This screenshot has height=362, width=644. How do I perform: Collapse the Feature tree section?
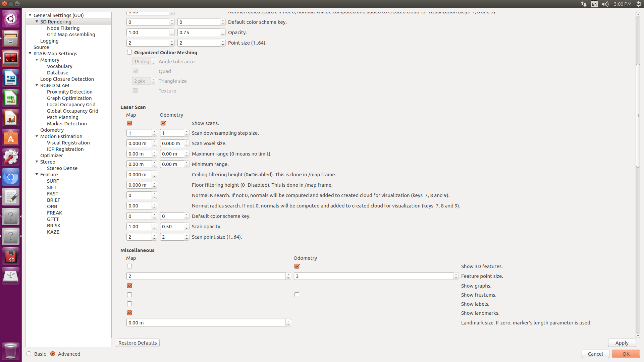coord(37,174)
